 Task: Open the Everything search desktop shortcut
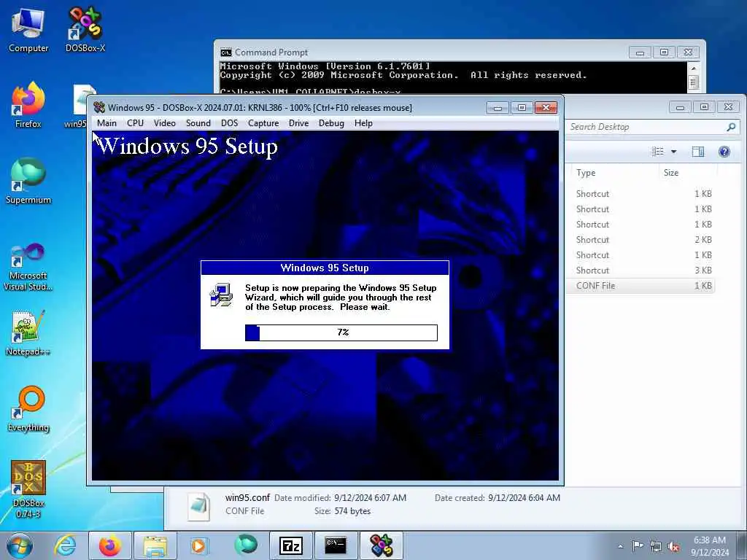[28, 408]
